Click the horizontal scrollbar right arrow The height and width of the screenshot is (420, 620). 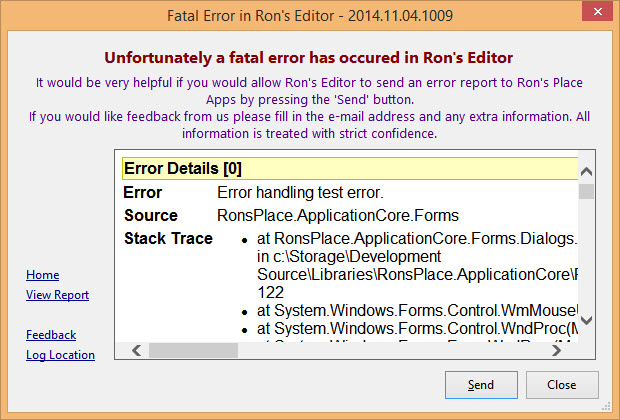556,350
